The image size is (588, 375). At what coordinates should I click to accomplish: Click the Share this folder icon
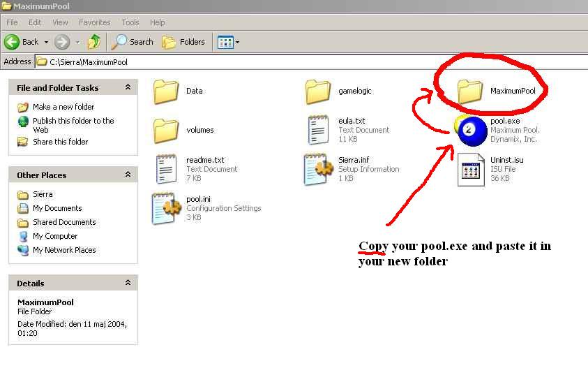pos(23,142)
